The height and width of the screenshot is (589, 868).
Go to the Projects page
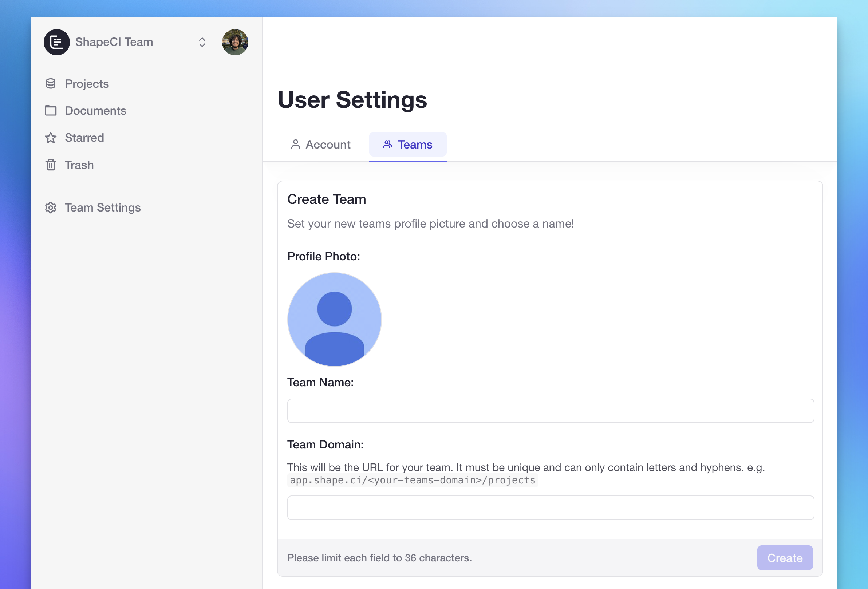click(87, 84)
